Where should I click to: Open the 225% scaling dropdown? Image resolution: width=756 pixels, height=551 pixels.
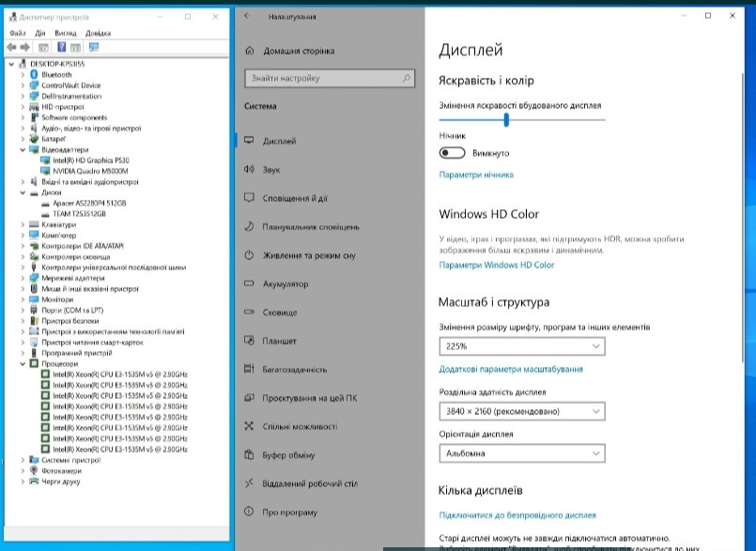click(x=522, y=346)
